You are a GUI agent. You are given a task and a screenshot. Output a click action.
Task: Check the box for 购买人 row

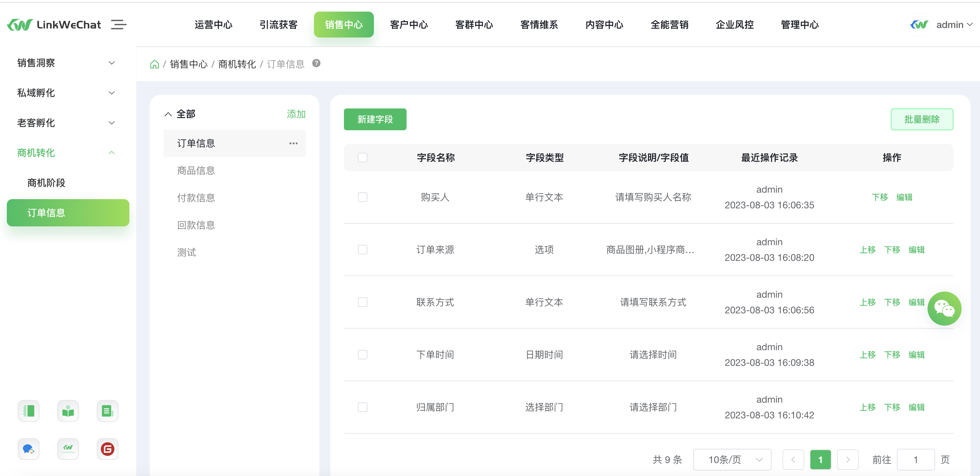363,197
